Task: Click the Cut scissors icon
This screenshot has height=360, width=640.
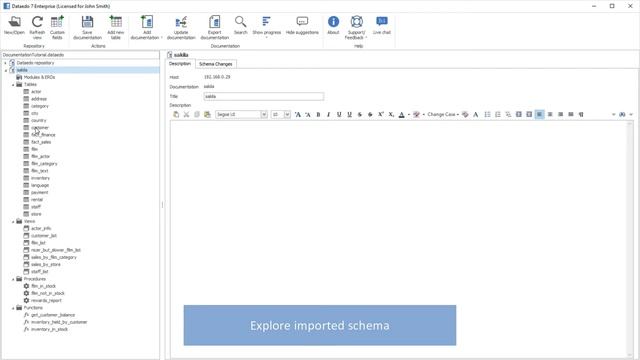Action: [x=186, y=115]
